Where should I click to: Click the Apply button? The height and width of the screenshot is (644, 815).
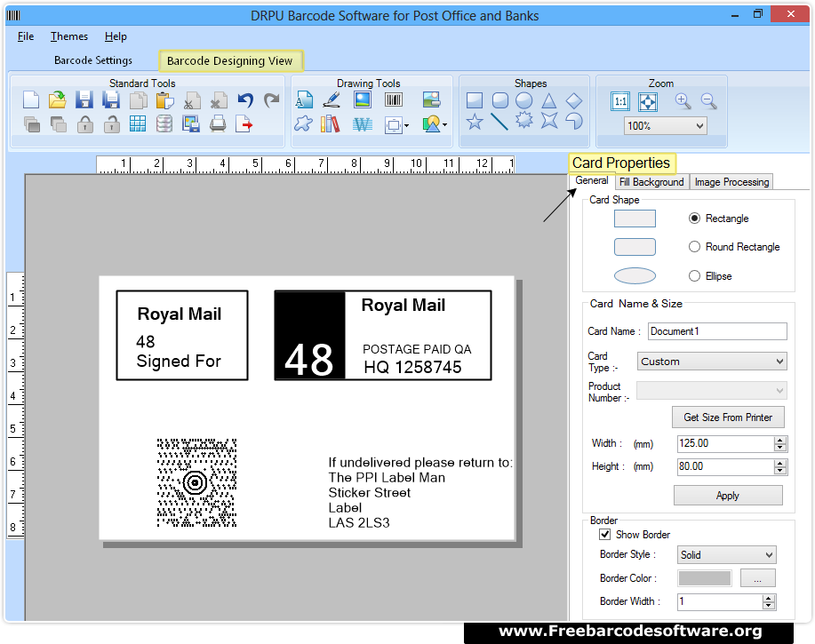pyautogui.click(x=728, y=496)
